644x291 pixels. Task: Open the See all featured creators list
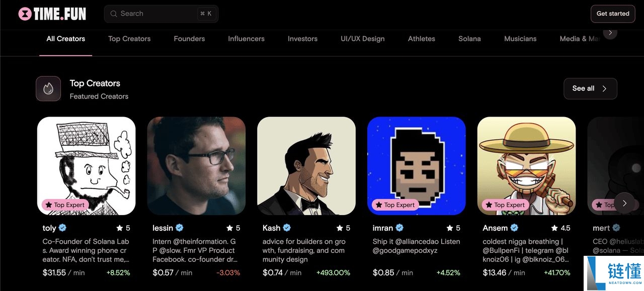click(x=590, y=88)
